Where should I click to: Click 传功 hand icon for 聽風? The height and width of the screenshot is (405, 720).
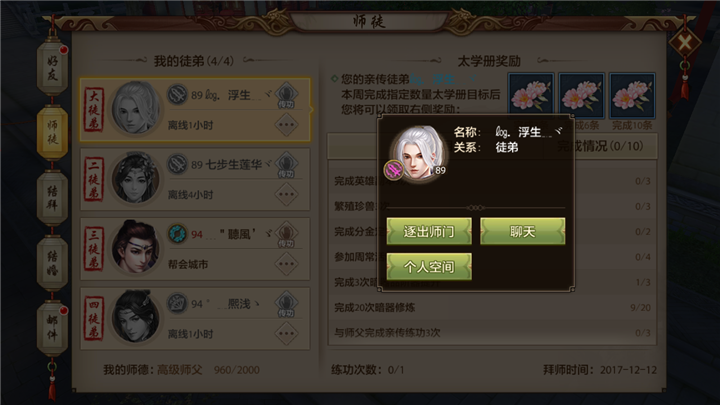(x=286, y=235)
